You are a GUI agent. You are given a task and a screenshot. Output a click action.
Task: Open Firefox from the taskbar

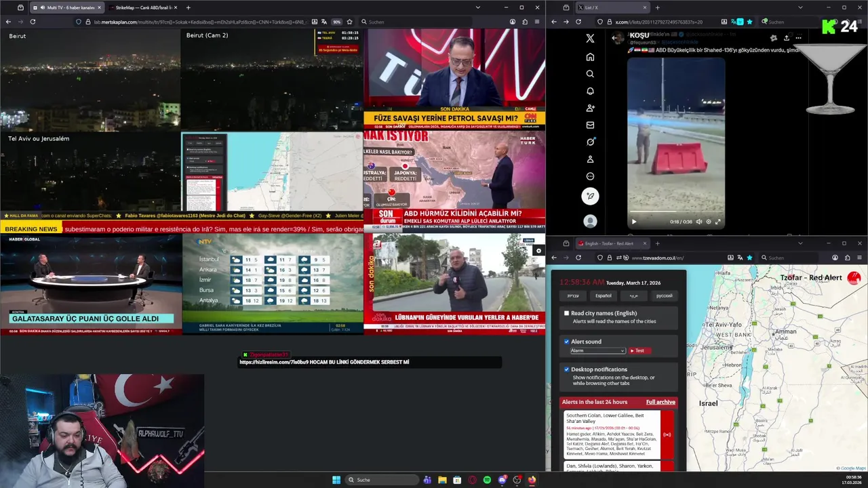[x=532, y=480]
